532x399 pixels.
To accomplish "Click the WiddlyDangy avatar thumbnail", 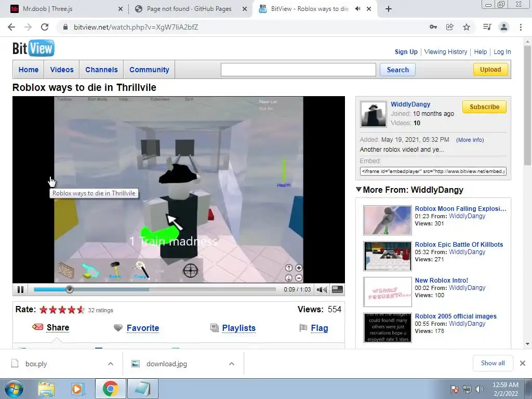I will 373,114.
